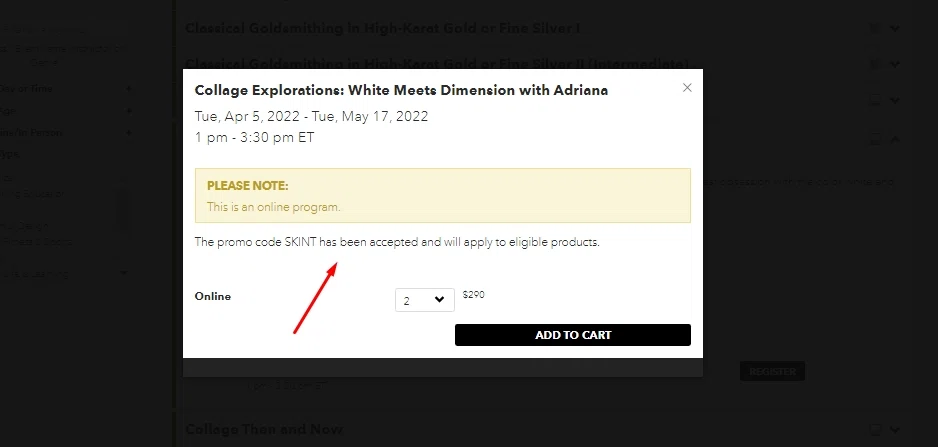Expand Classical Goldsmithing I row chevron
The width and height of the screenshot is (938, 447).
[895, 28]
